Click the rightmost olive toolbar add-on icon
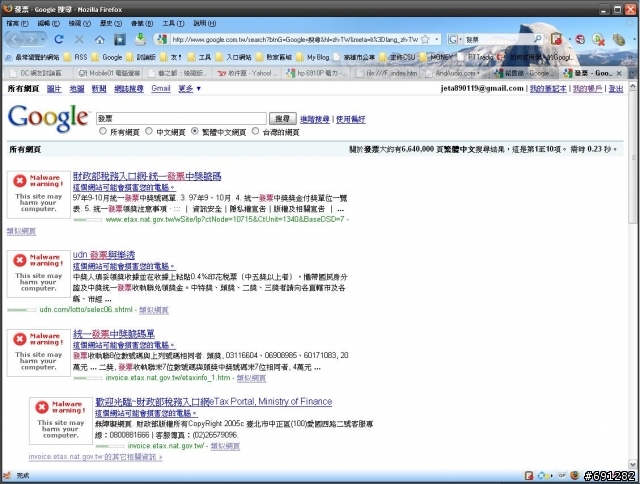The height and width of the screenshot is (484, 640). 619,39
